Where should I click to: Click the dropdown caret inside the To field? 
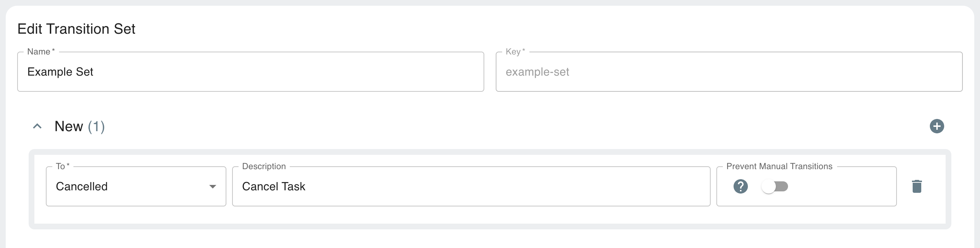point(213,186)
